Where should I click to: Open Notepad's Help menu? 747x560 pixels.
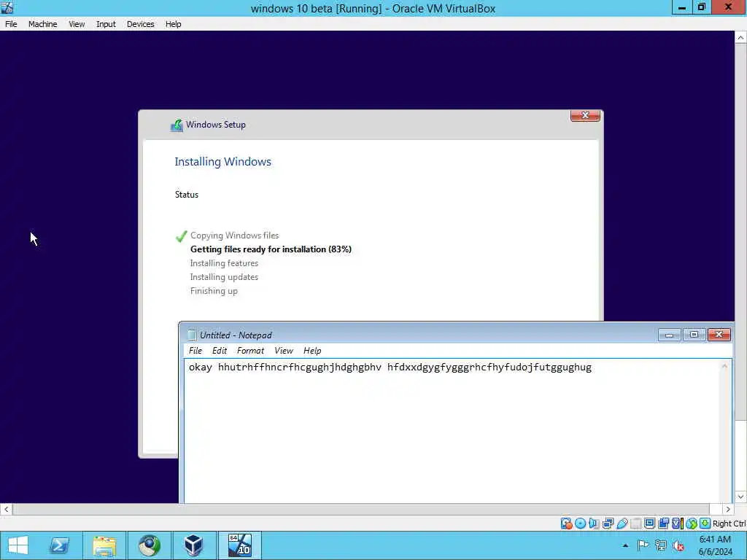[312, 351]
